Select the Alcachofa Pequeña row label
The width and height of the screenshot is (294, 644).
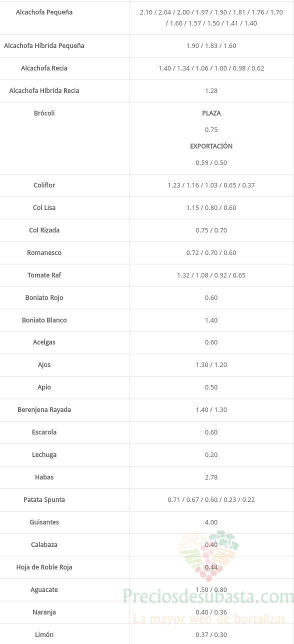click(x=44, y=12)
